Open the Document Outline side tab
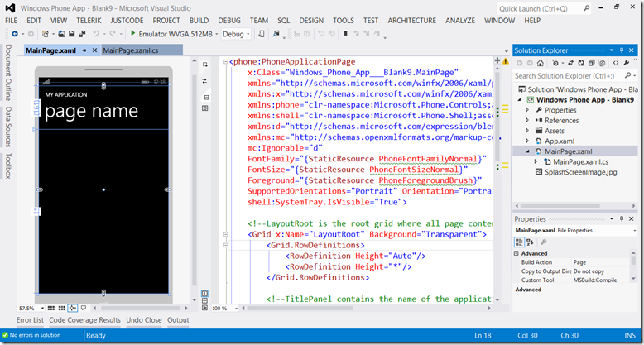644x345 pixels. pyautogui.click(x=7, y=73)
